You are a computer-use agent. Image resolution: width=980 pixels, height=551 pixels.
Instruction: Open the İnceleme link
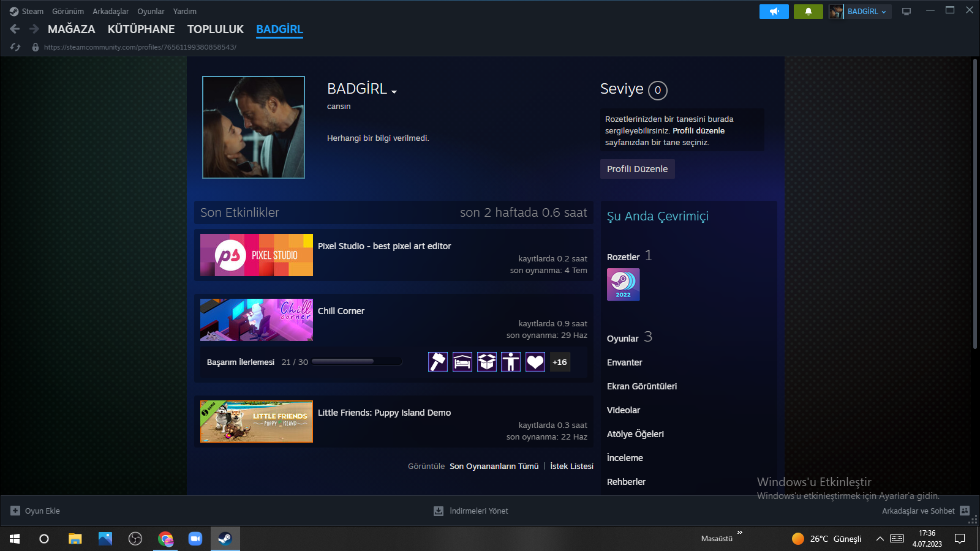coord(625,458)
